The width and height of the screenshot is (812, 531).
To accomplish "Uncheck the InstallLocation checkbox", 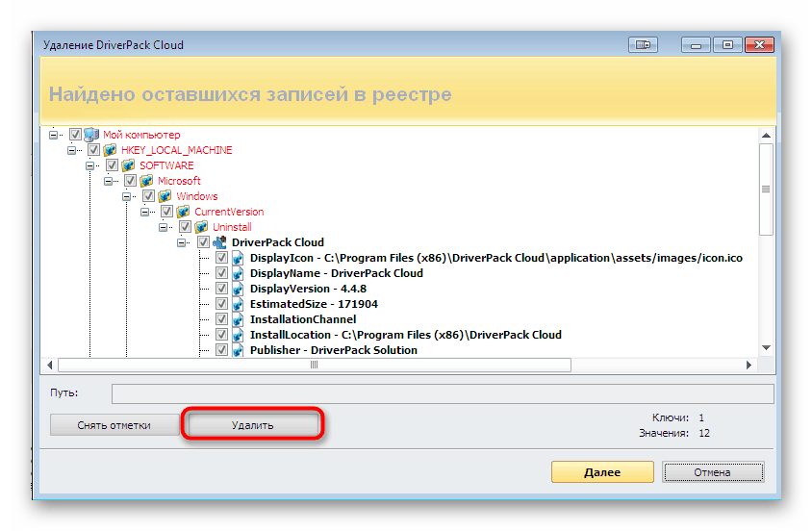I will click(221, 335).
